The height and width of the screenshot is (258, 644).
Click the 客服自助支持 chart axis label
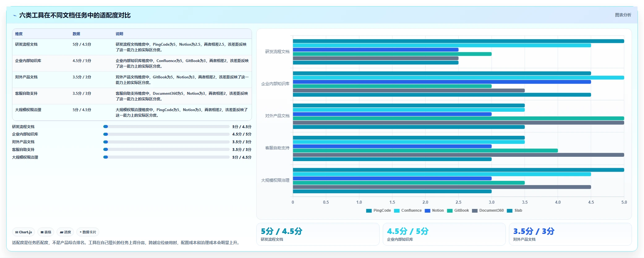click(277, 148)
